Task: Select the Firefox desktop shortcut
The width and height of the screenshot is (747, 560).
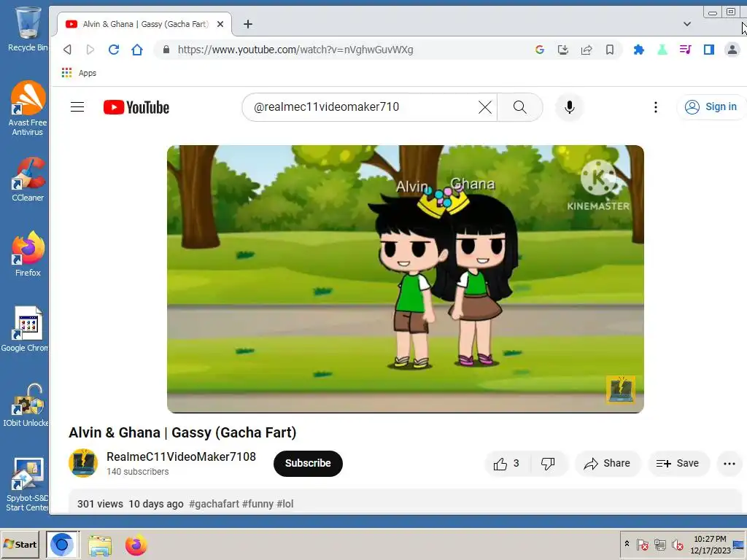Action: pos(28,254)
